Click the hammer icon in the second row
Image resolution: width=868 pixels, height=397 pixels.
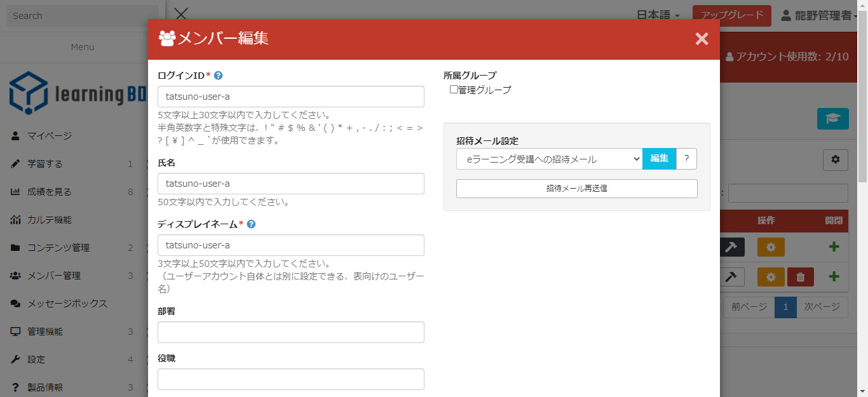[x=731, y=277]
